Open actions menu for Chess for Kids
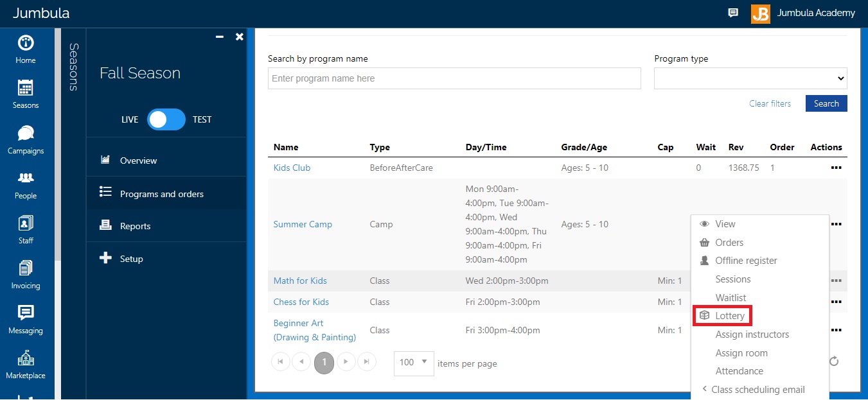The width and height of the screenshot is (868, 400). 836,302
